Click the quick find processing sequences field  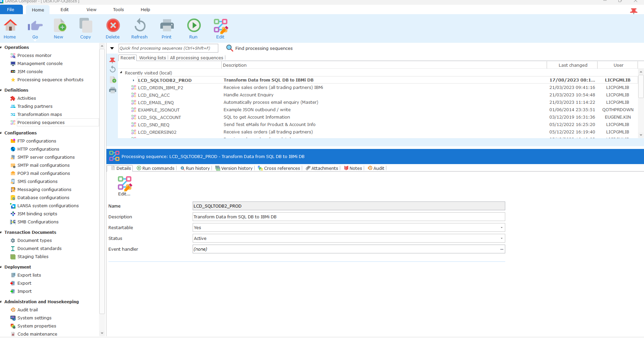coord(168,48)
